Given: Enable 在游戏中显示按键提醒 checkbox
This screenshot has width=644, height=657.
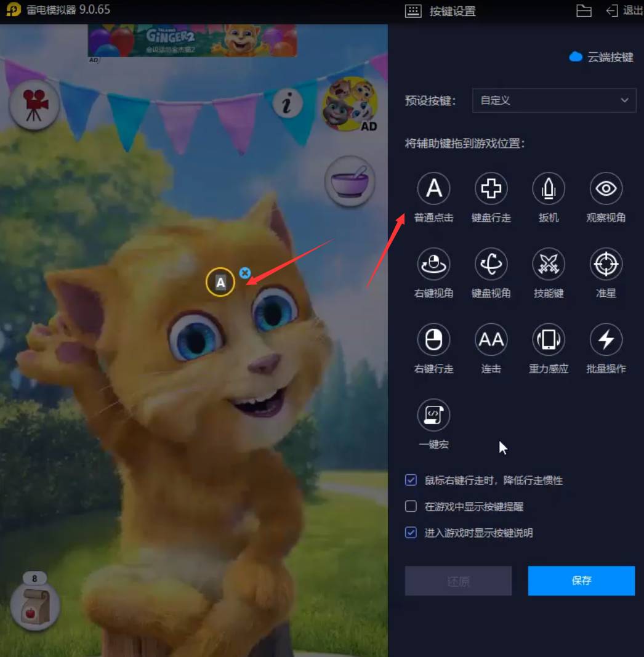Looking at the screenshot, I should tap(411, 506).
